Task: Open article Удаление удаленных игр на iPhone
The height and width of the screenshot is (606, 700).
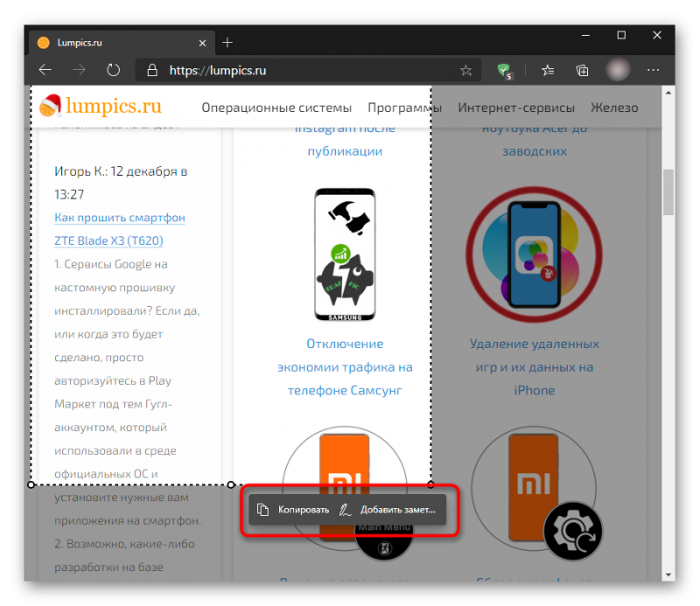Action: coord(535,366)
